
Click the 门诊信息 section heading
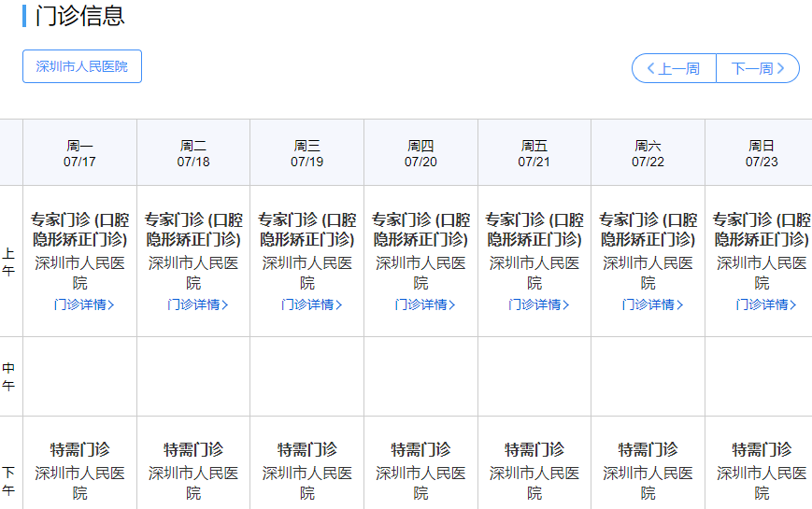point(79,16)
